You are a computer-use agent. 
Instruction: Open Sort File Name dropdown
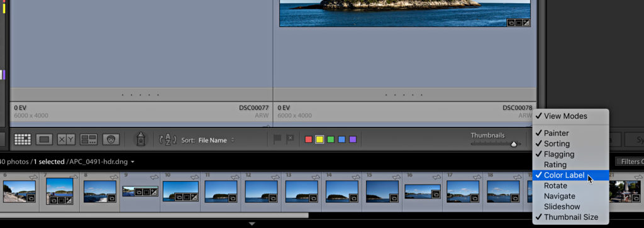point(215,140)
